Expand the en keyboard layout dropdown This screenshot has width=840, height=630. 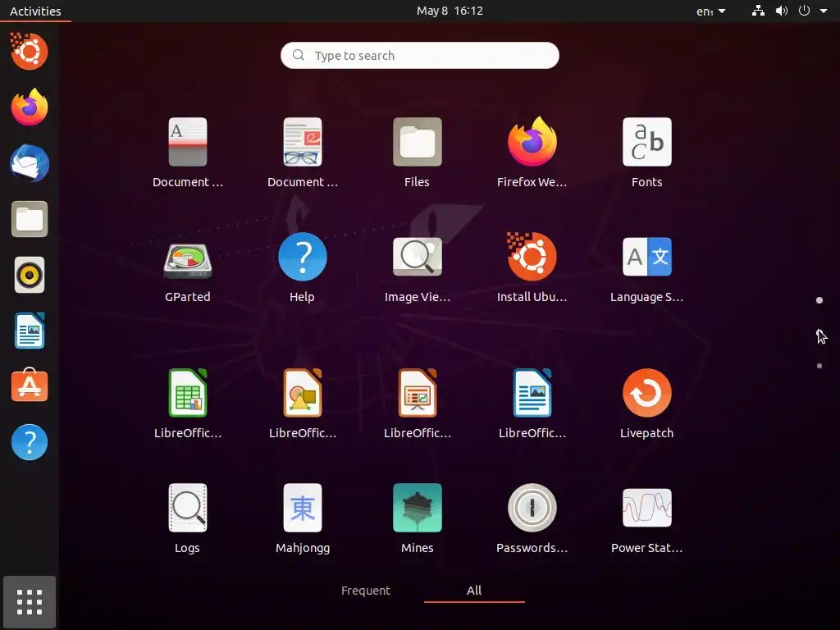coord(711,11)
